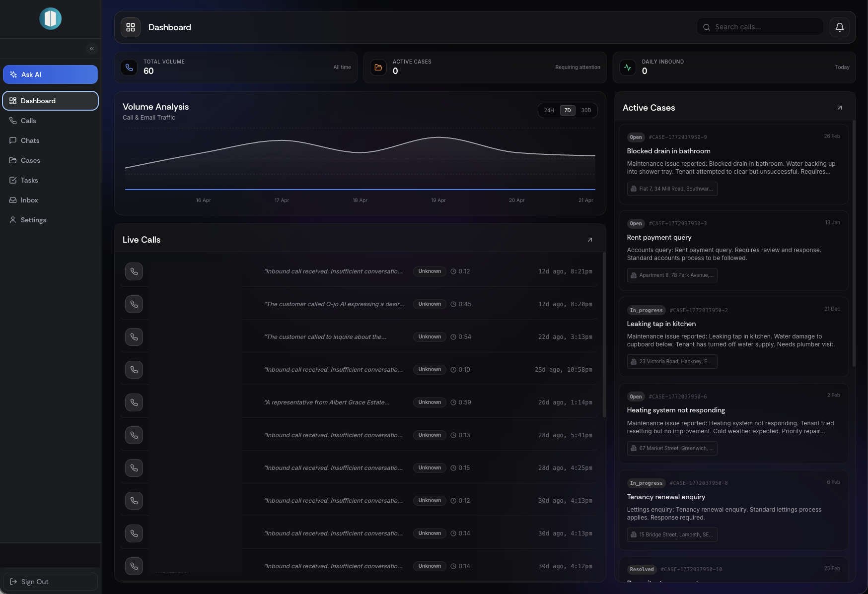Click the 28d ago, 5:41pm timestamp
Viewport: 868px width, 594px height.
565,435
